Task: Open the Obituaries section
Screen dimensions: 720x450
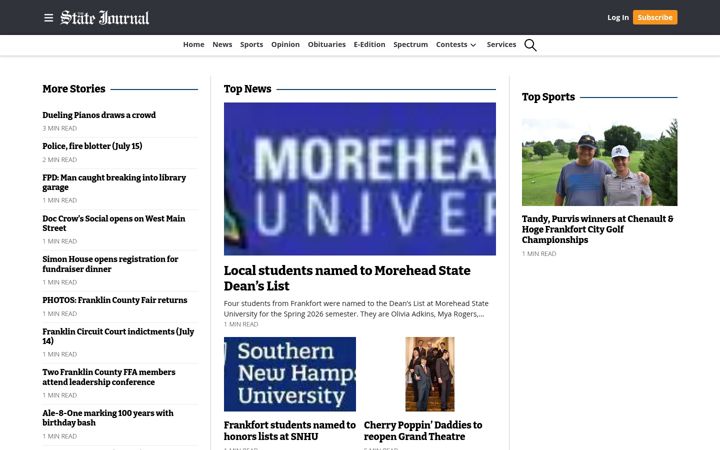Action: (326, 45)
